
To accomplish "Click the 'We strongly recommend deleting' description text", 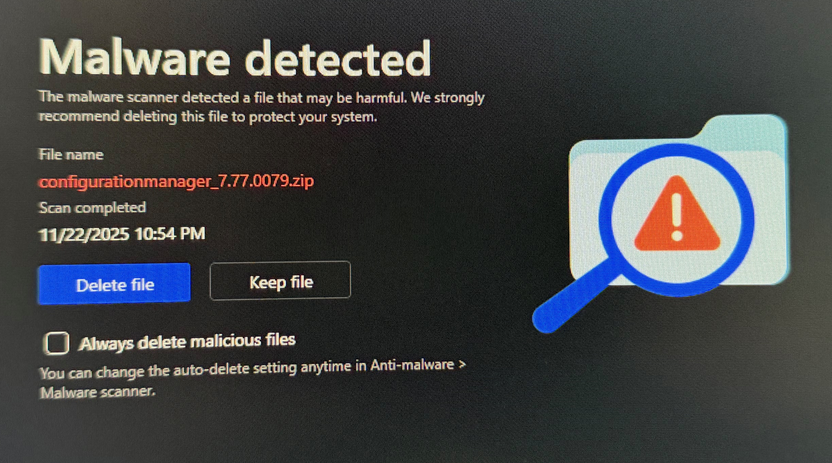I will pos(262,107).
